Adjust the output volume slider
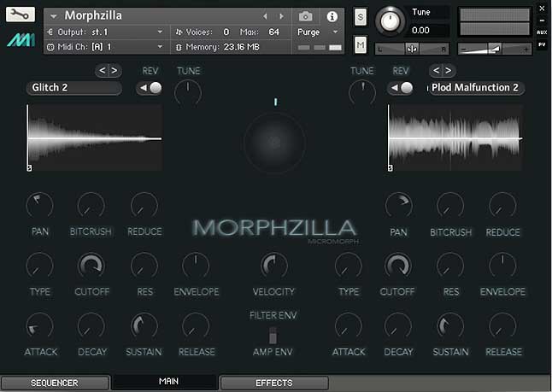552x392 pixels. (x=494, y=49)
